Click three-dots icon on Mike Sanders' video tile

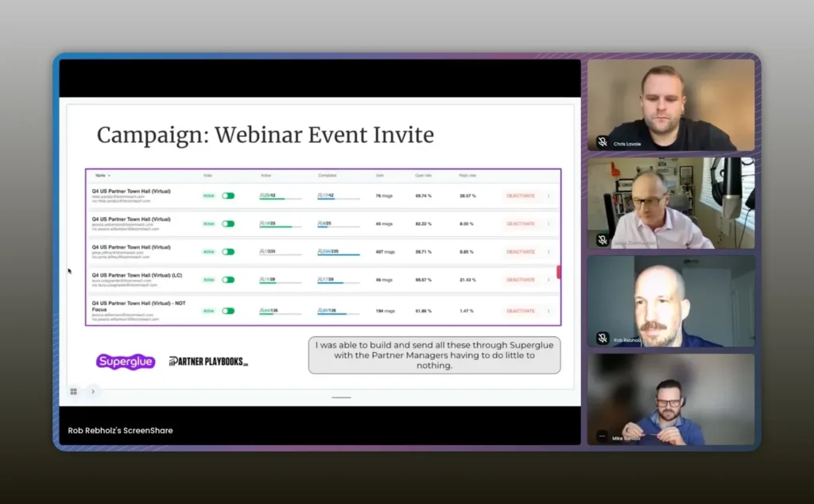(603, 436)
